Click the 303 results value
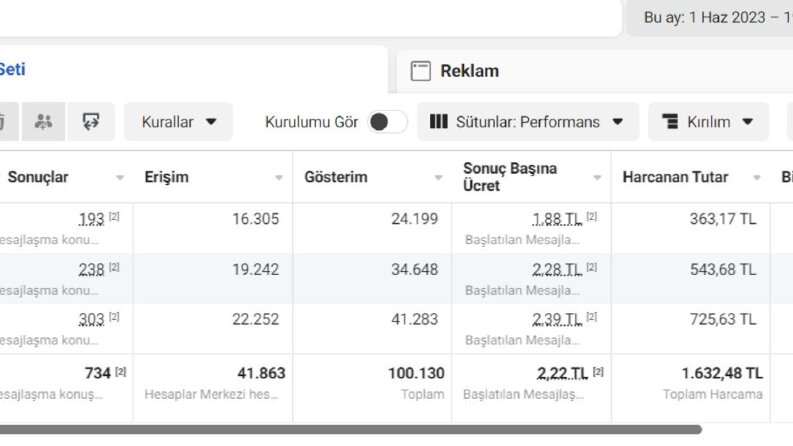 [x=92, y=320]
